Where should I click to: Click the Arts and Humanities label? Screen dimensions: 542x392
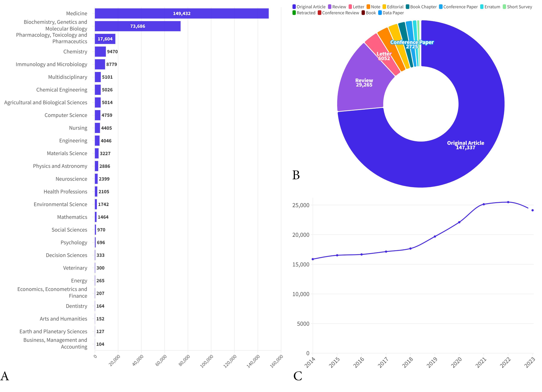pyautogui.click(x=63, y=319)
